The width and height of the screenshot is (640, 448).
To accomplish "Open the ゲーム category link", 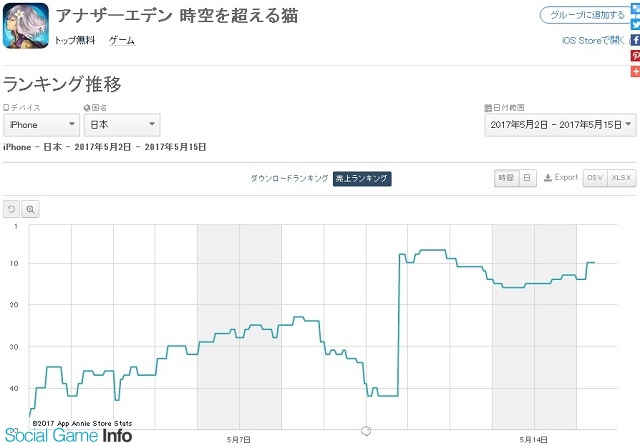I will 122,40.
